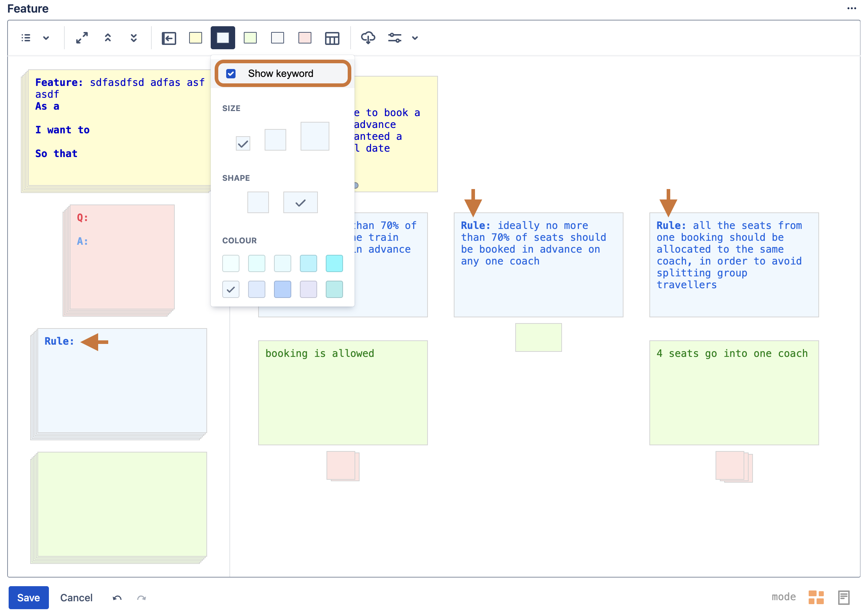Switch to text document mode icon
Viewport: 868px width, 616px height.
(x=844, y=597)
